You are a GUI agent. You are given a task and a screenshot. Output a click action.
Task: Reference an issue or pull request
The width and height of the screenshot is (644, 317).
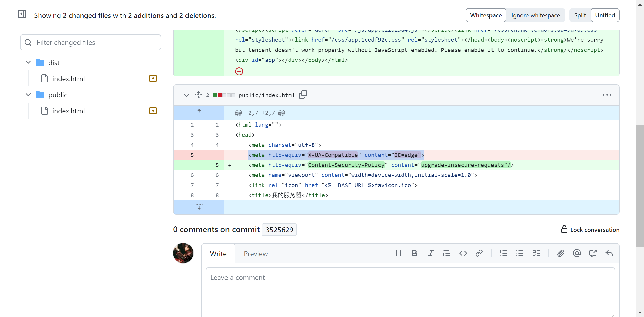pos(593,253)
